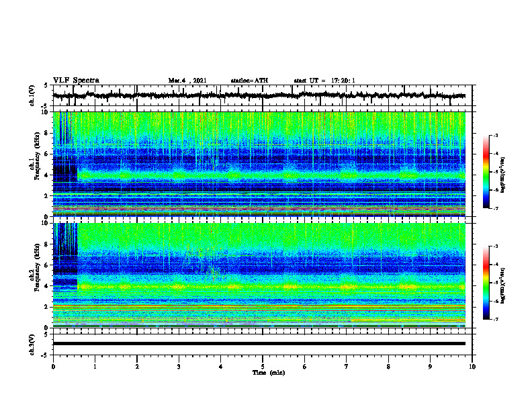Click the '6' kHz tick of ch.2 spectrogram
The image size is (532, 411).
pos(46,265)
